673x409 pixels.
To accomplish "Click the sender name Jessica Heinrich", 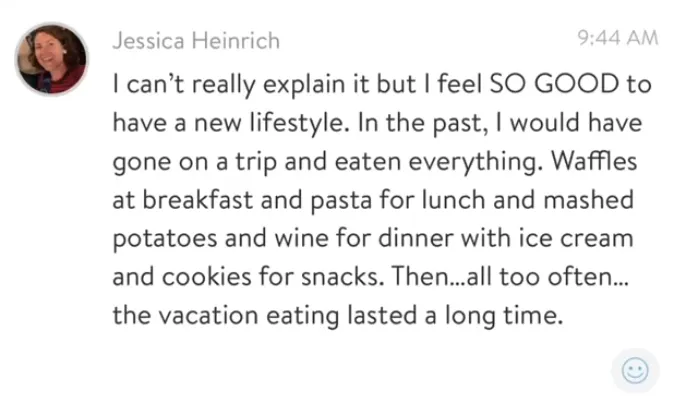I will click(196, 40).
